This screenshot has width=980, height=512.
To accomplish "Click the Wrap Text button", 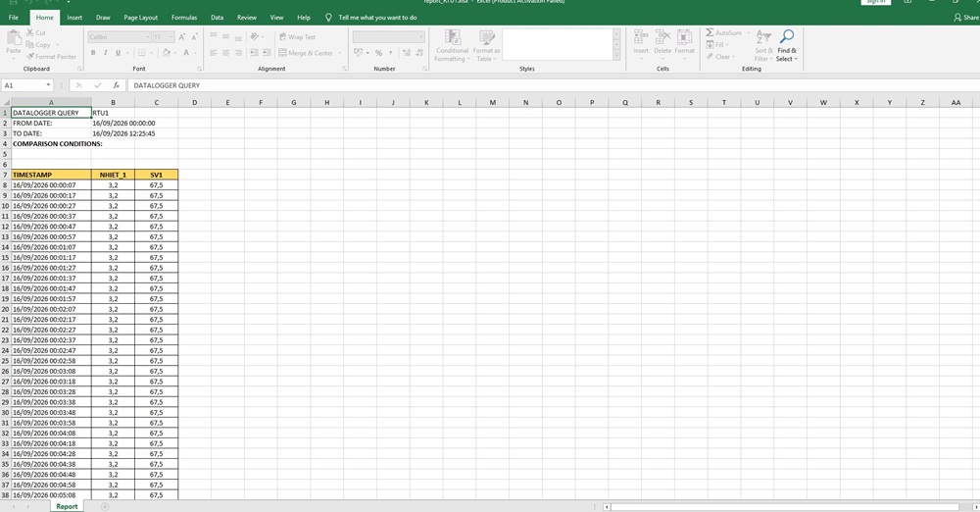I will tap(298, 37).
